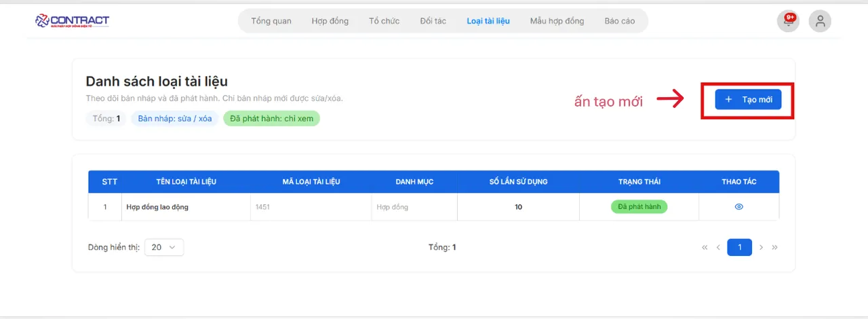Open the Mẫu hợp đồng tab
The width and height of the screenshot is (868, 319).
[x=557, y=21]
